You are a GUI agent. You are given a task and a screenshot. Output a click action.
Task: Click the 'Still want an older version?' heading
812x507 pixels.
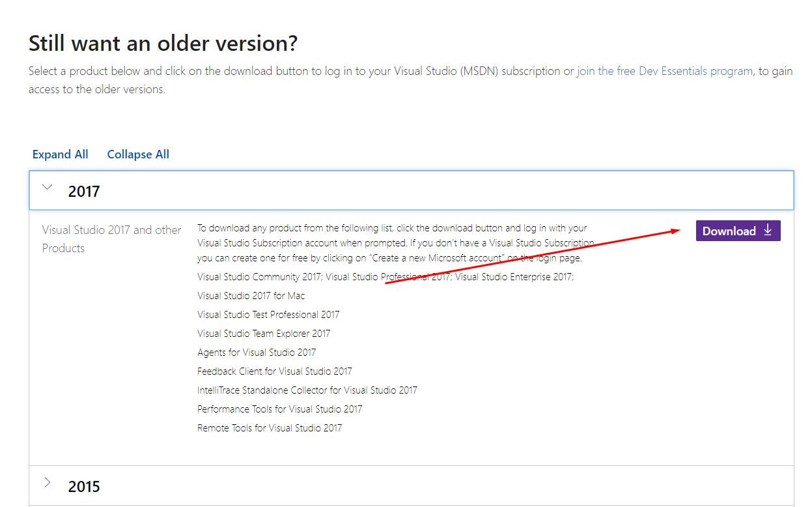163,43
